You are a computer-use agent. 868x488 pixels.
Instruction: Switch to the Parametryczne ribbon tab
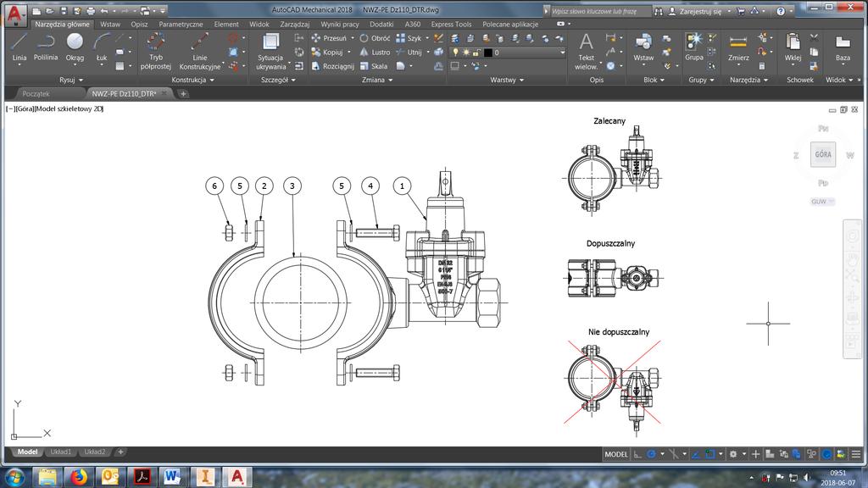tap(181, 25)
